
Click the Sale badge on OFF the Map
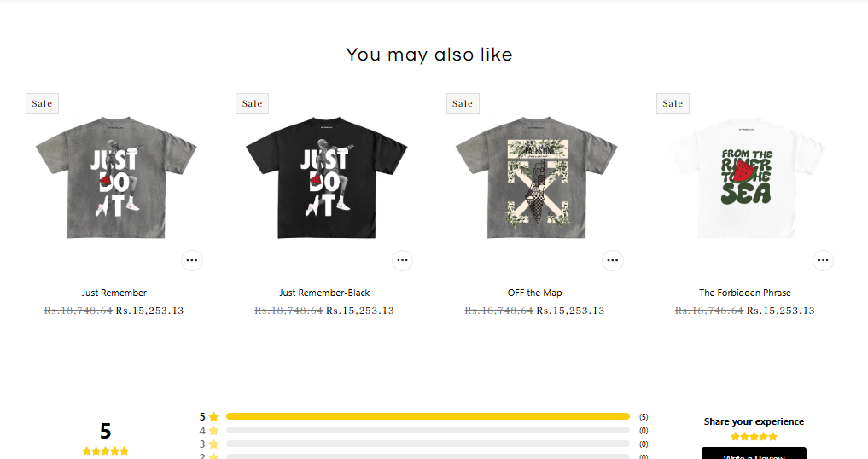click(463, 103)
